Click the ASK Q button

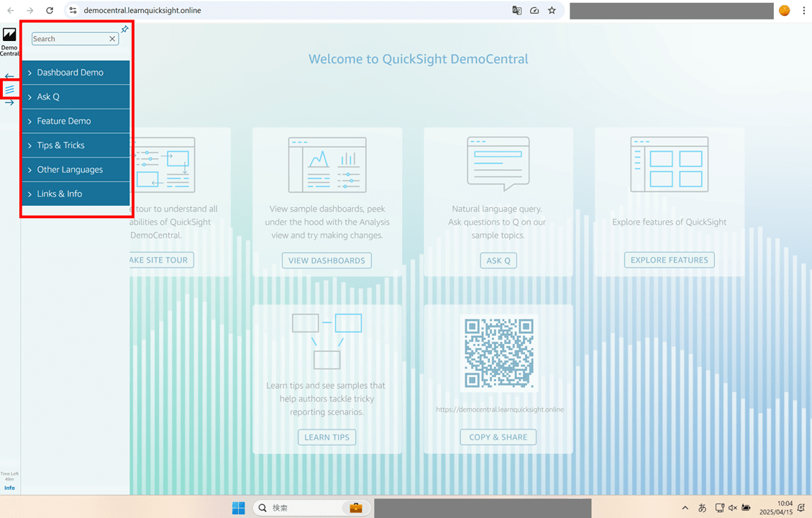(498, 260)
